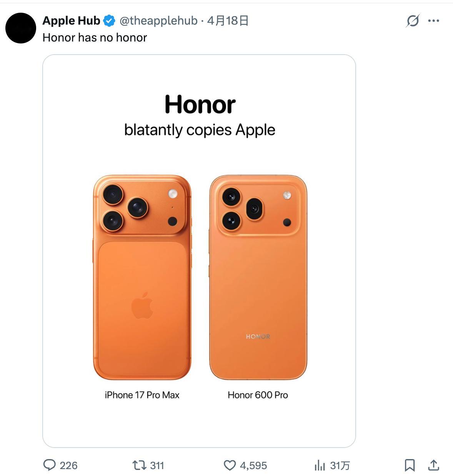The height and width of the screenshot is (476, 453).
Task: Repost using the retweet arrows icon
Action: [138, 465]
